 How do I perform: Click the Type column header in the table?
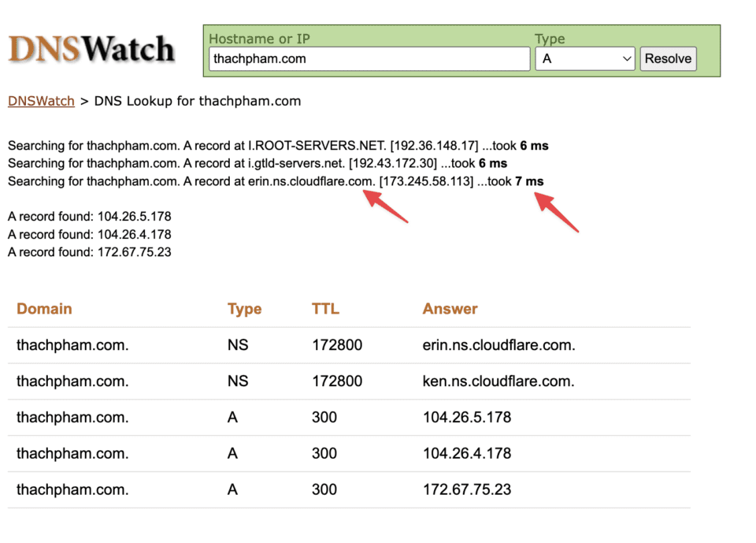click(x=244, y=309)
